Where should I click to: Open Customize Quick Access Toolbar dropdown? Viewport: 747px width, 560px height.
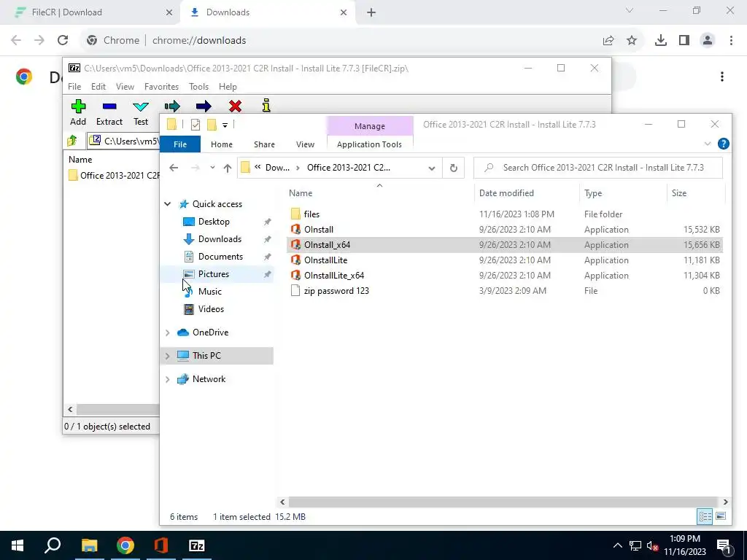[x=225, y=125]
